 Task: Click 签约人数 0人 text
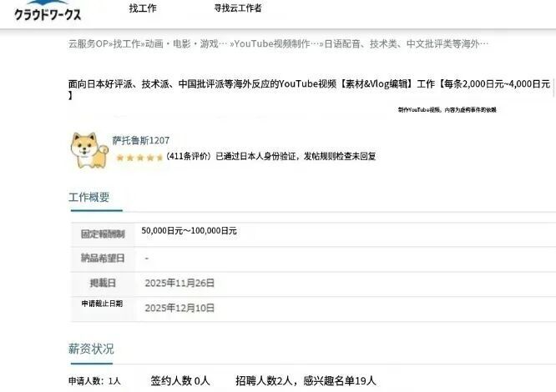coord(180,381)
